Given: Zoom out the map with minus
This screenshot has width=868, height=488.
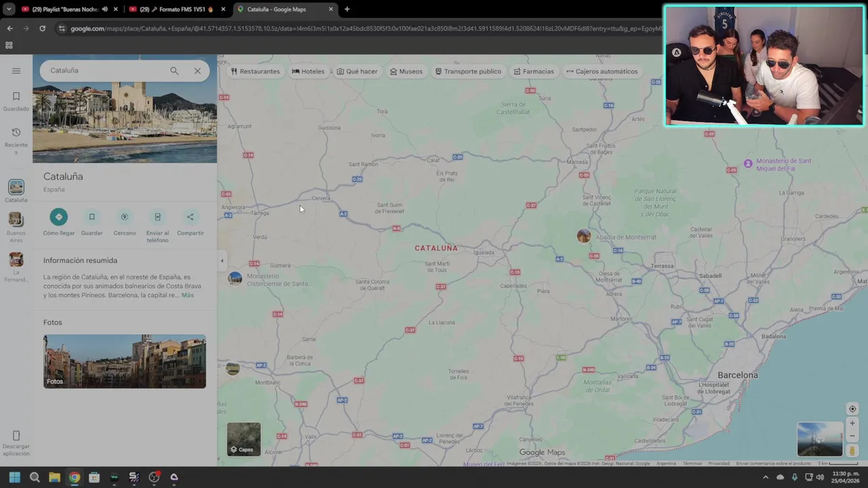Looking at the screenshot, I should (852, 436).
